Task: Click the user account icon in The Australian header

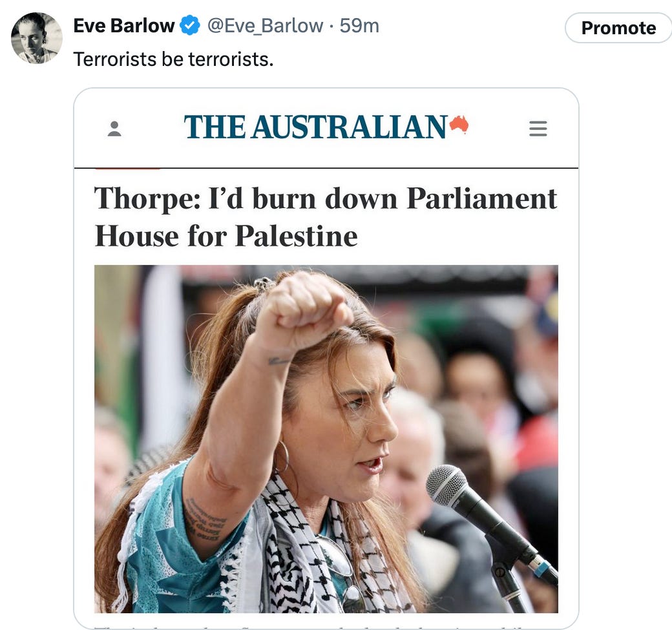Action: tap(114, 129)
